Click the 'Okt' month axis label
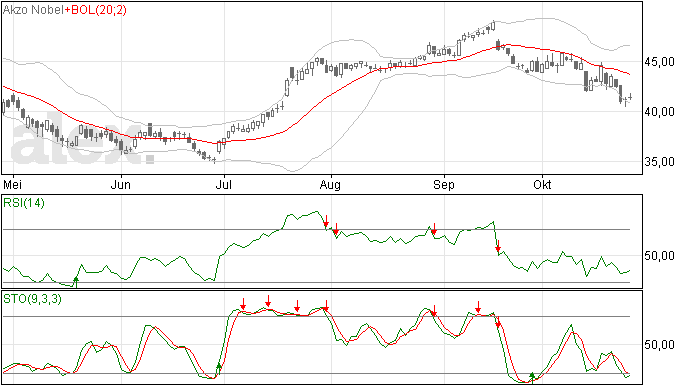Viewport: 690px width, 387px height. click(x=542, y=184)
